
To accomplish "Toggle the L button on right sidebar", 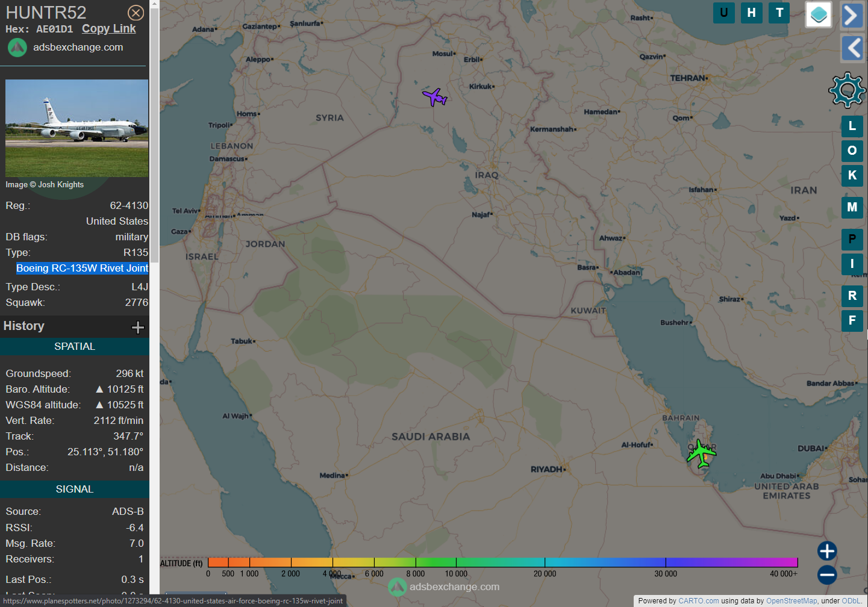I will (852, 126).
